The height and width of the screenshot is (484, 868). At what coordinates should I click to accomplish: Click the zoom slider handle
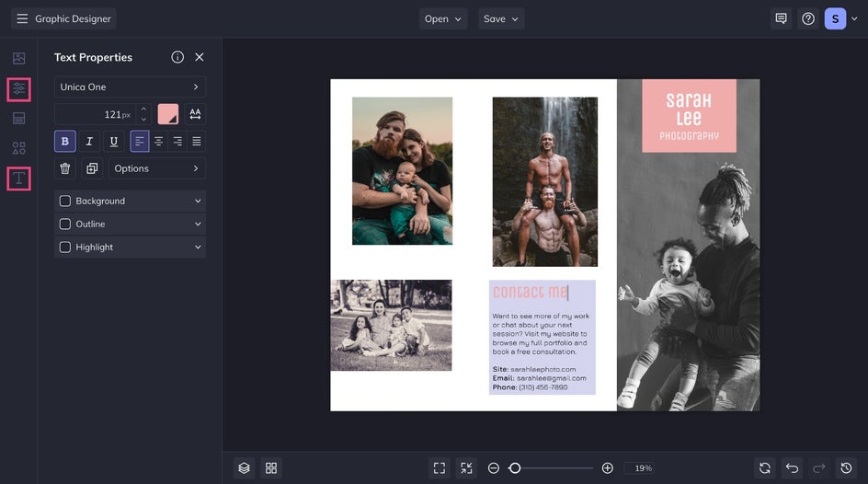click(515, 468)
